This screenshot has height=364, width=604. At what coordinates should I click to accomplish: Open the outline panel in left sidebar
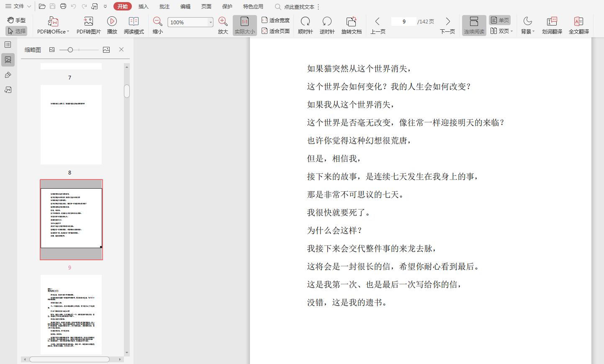8,44
